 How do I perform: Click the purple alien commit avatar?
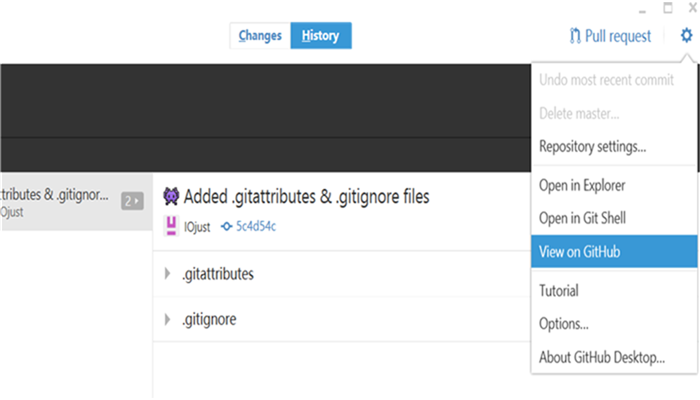coord(171,196)
